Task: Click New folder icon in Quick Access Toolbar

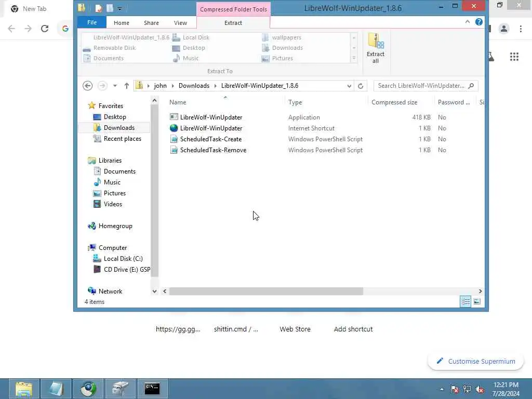Action: tap(110, 8)
